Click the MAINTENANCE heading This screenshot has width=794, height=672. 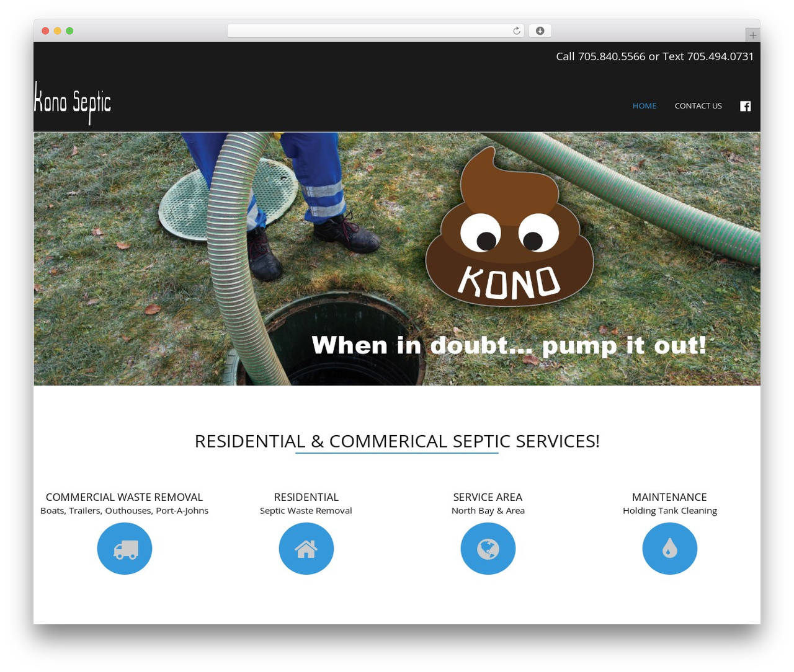(669, 497)
